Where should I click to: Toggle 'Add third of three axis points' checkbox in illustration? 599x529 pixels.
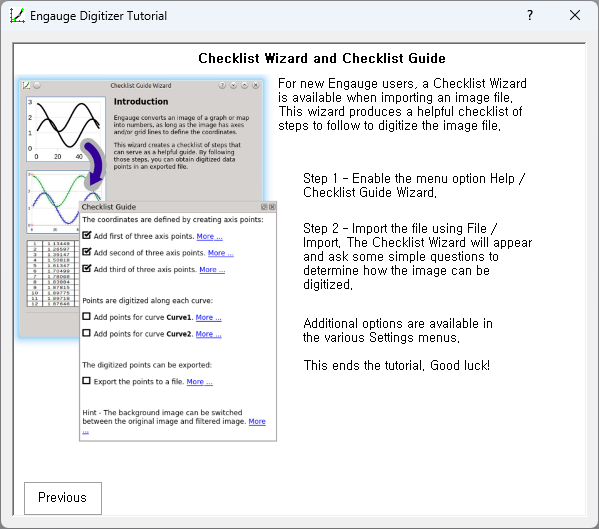click(x=87, y=269)
